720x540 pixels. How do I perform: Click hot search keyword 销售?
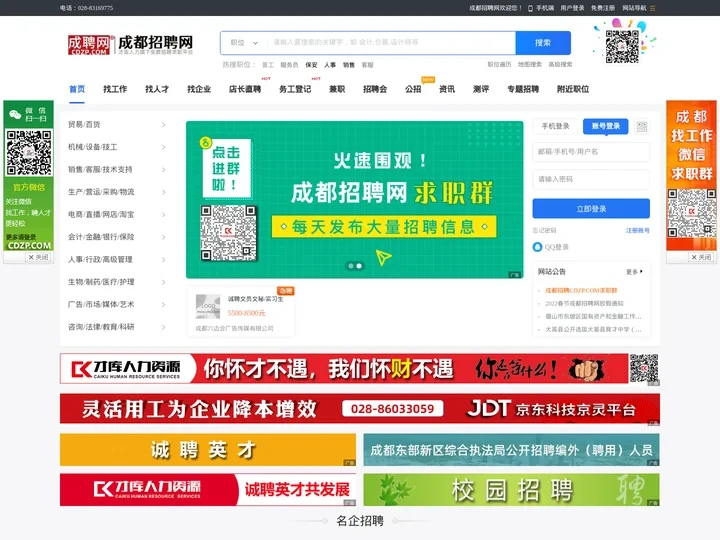click(x=349, y=65)
